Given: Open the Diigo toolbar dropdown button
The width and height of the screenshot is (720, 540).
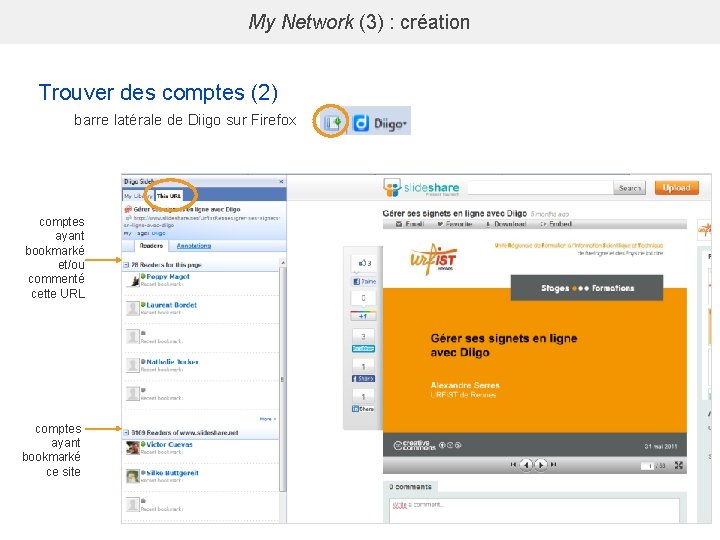Looking at the screenshot, I should [x=380, y=123].
